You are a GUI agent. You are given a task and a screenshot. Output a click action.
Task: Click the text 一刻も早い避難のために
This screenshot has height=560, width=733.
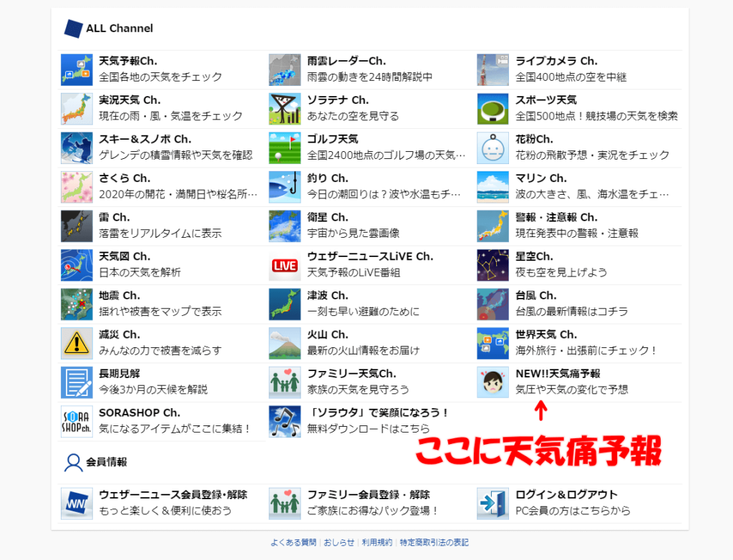point(363,311)
